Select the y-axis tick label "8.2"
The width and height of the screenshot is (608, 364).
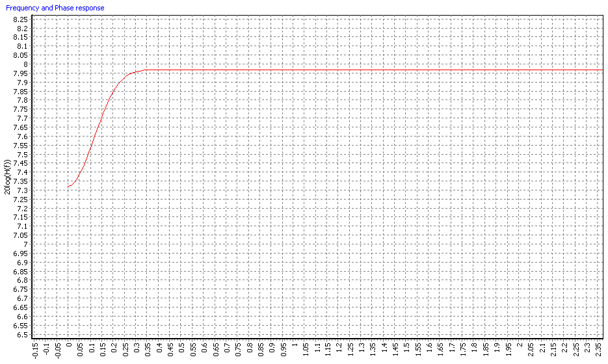tap(23, 29)
